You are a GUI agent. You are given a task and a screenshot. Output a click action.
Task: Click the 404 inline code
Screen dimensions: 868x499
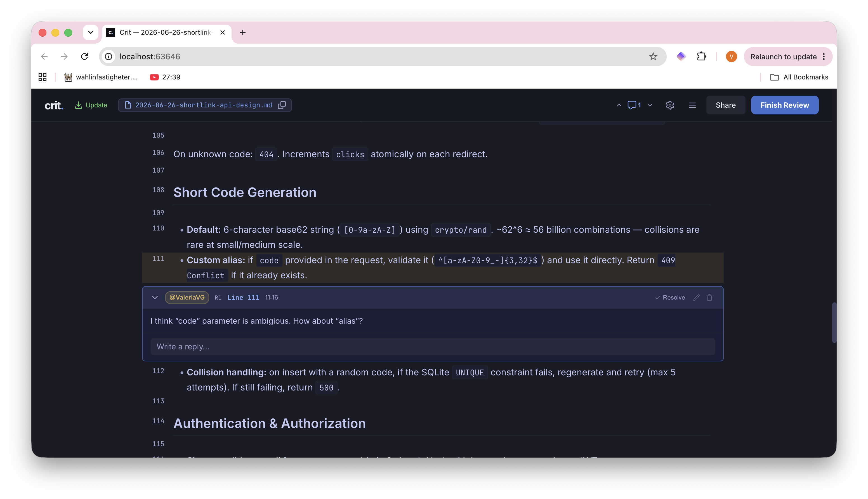(x=266, y=155)
